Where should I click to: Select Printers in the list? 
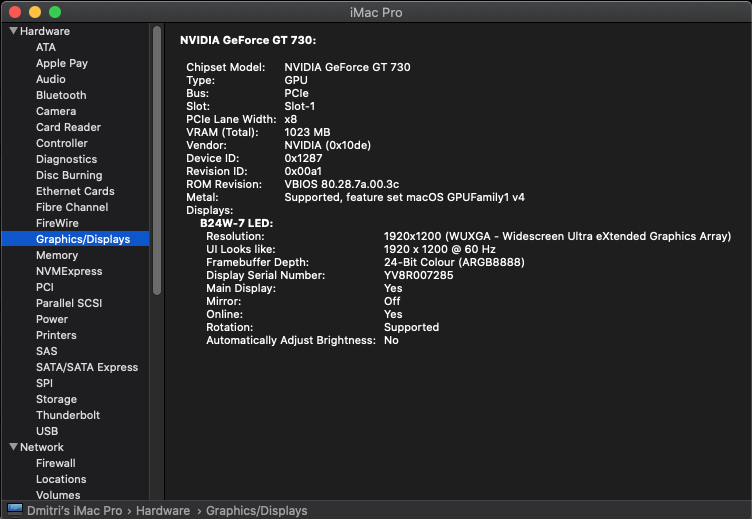coord(56,335)
